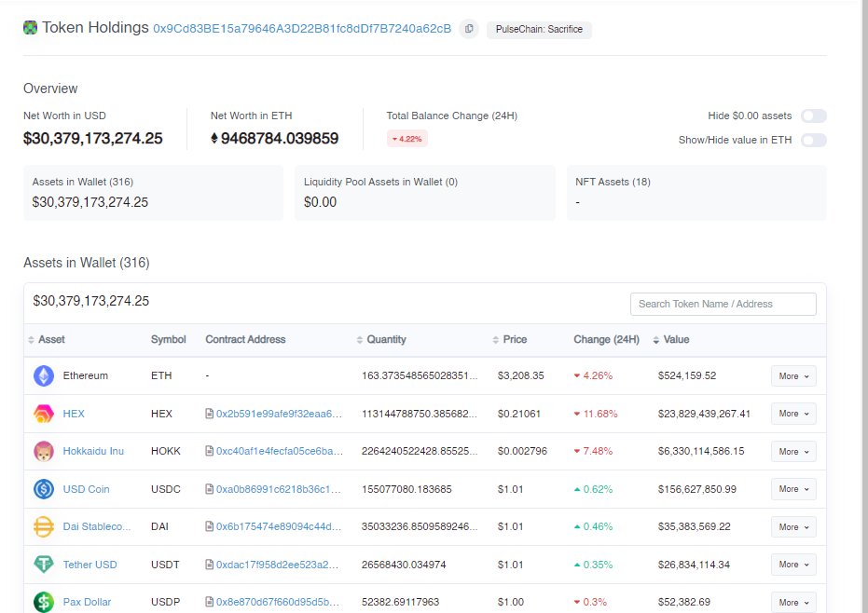Sort table by Asset column arrows

click(x=31, y=340)
